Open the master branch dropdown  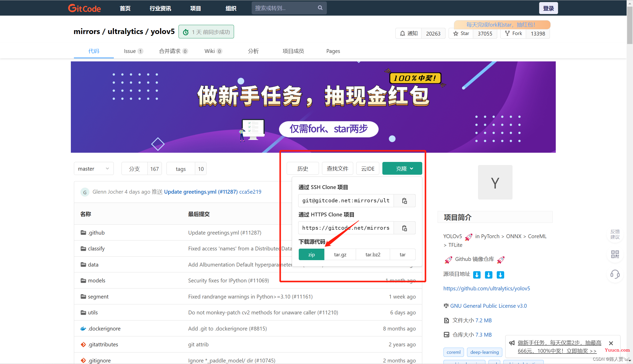(94, 169)
